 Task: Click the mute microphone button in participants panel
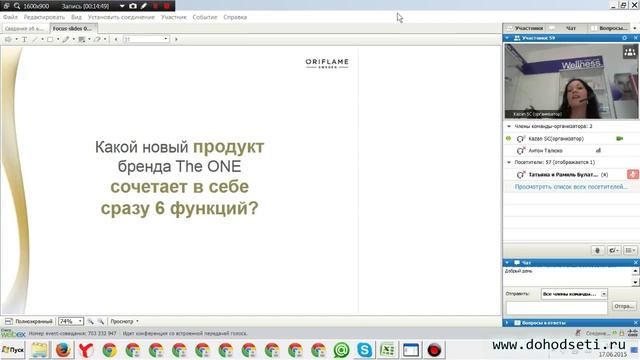coord(598,250)
